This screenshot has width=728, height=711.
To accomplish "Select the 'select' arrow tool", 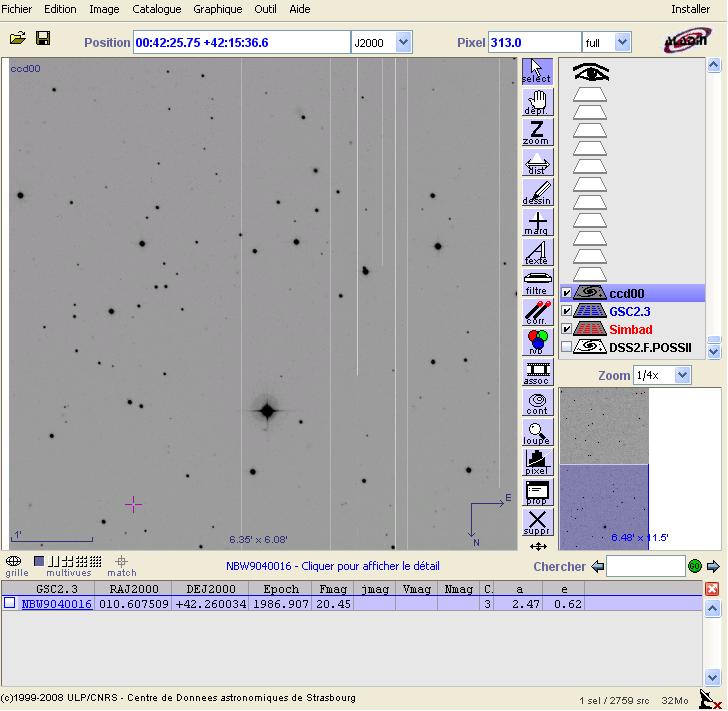I will tap(537, 72).
